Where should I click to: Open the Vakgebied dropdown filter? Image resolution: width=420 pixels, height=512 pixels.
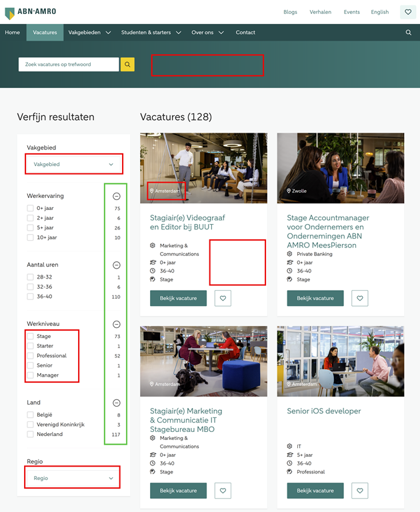coord(73,164)
